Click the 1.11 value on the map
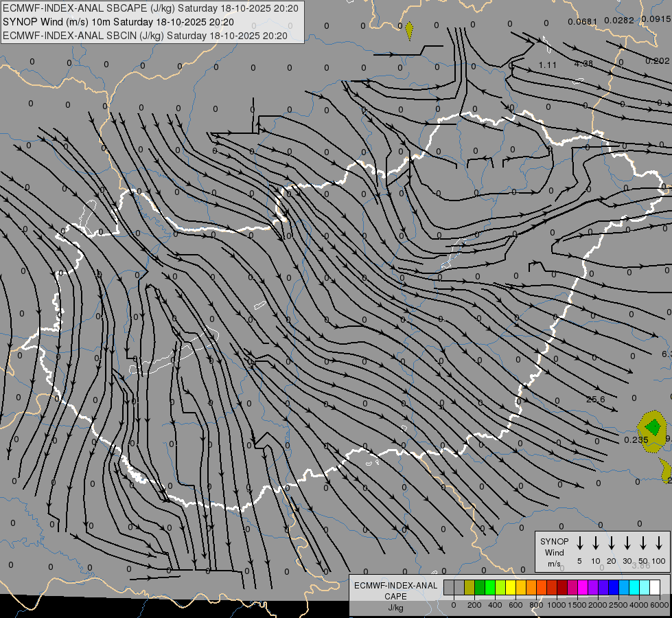Image resolution: width=672 pixels, height=618 pixels. (x=547, y=65)
